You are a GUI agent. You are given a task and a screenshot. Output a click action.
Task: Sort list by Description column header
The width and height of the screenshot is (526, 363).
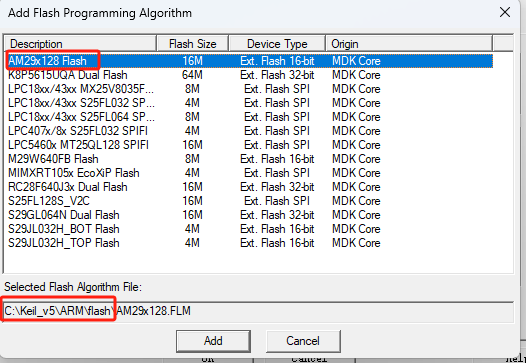(x=81, y=44)
